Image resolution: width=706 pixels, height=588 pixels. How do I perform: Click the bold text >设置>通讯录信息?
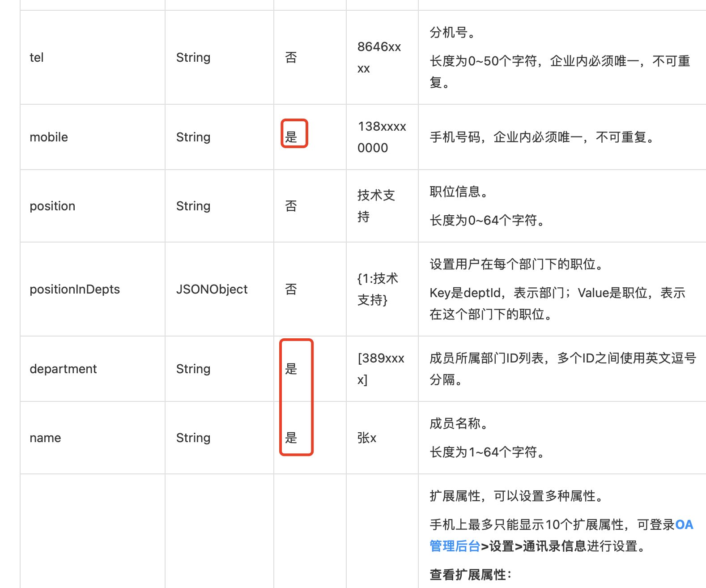point(533,546)
